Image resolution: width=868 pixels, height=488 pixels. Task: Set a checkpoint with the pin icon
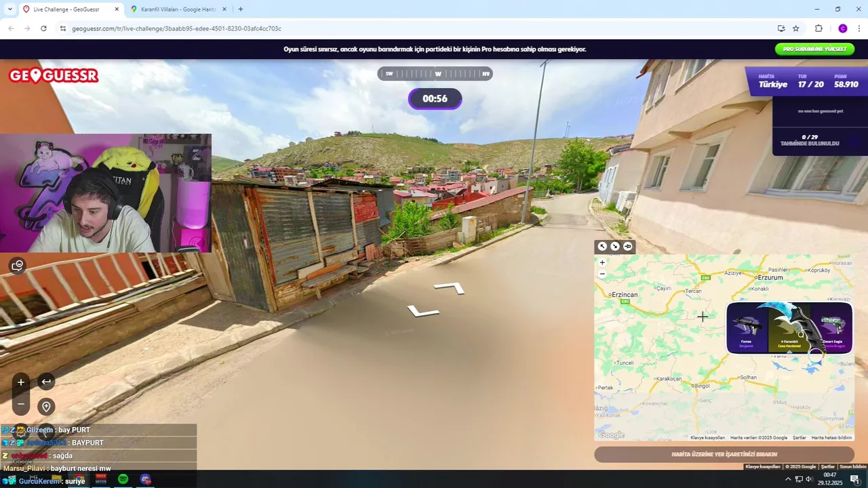click(x=46, y=407)
